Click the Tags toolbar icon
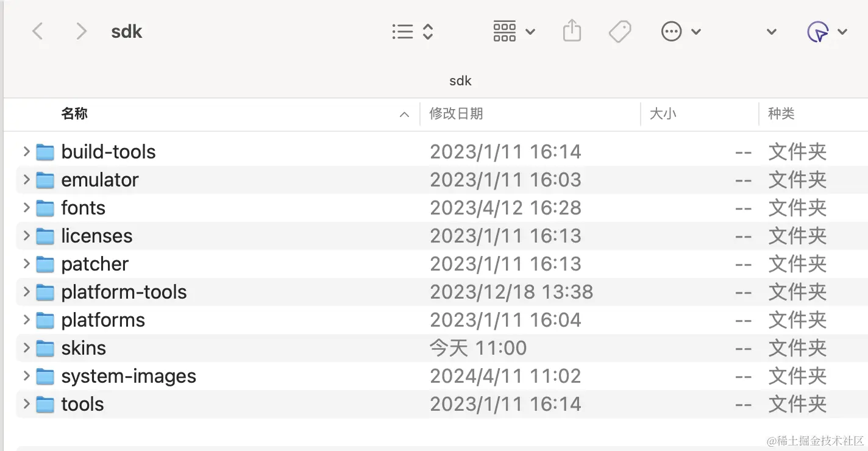The image size is (868, 451). [x=620, y=31]
